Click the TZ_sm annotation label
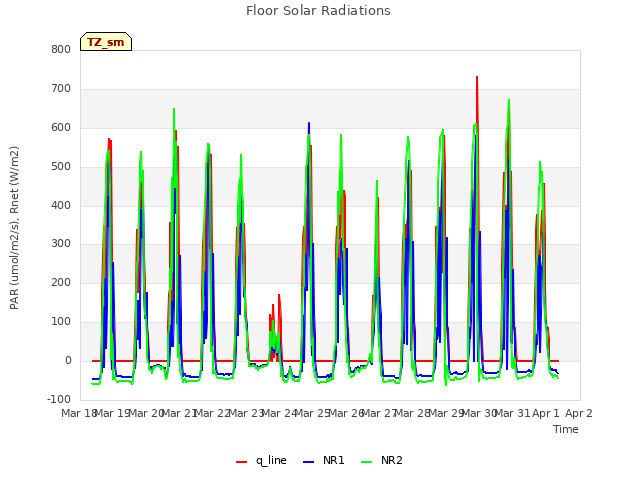 pos(106,42)
